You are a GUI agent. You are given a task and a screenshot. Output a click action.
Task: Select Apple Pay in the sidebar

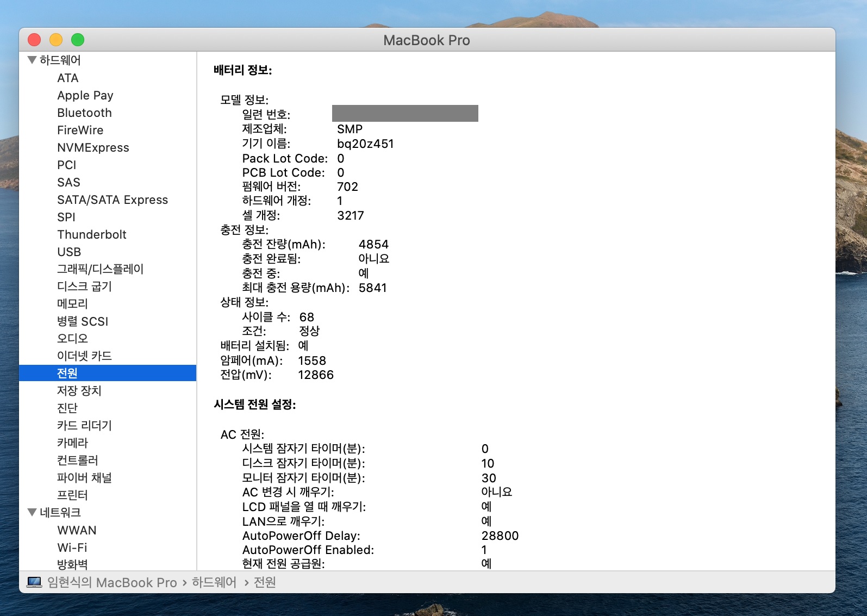coord(85,95)
